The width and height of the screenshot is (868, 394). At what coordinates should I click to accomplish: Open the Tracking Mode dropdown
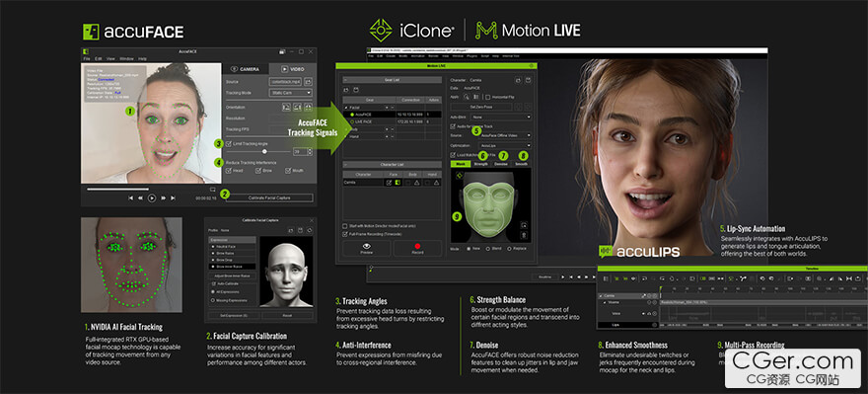click(x=290, y=93)
